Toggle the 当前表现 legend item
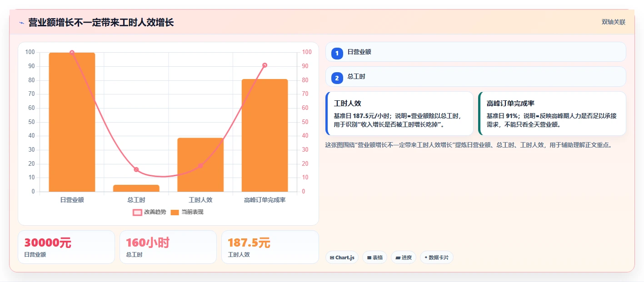 click(x=187, y=212)
